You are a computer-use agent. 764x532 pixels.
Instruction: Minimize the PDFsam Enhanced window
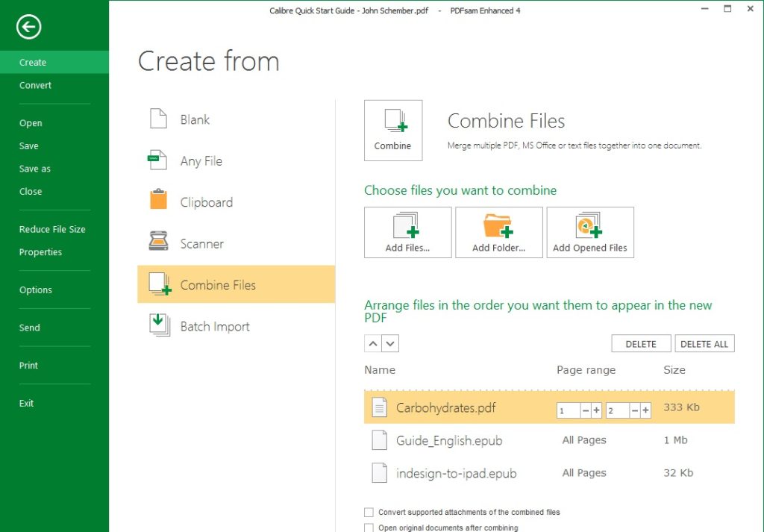[704, 9]
